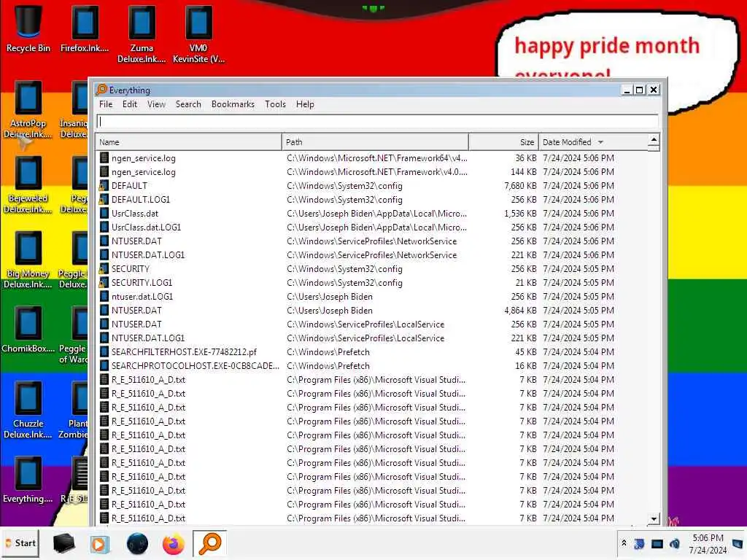Select the icon of SEARCHFILTERHOST.EXE-77482212.pf
Screen dimensions: 747x560
click(x=104, y=352)
